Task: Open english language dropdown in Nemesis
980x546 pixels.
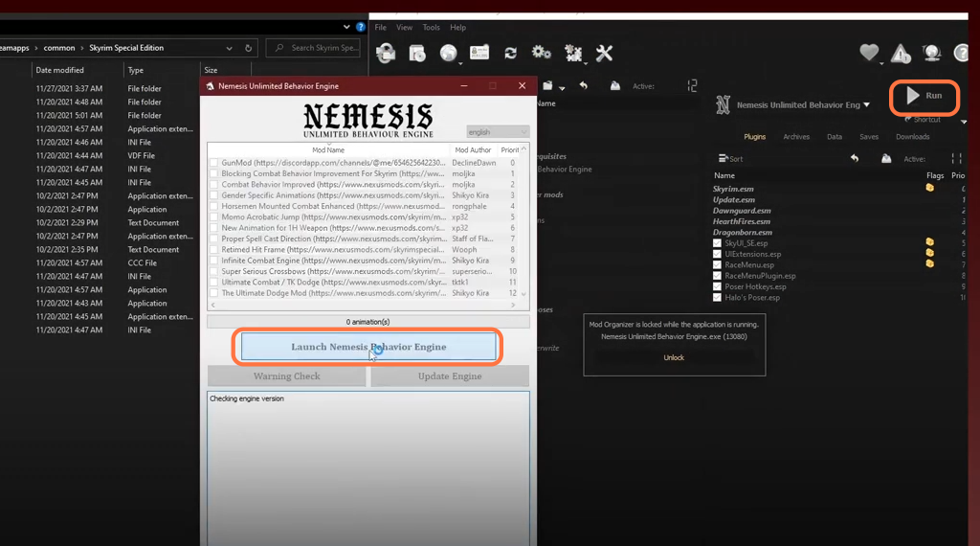Action: pyautogui.click(x=498, y=132)
